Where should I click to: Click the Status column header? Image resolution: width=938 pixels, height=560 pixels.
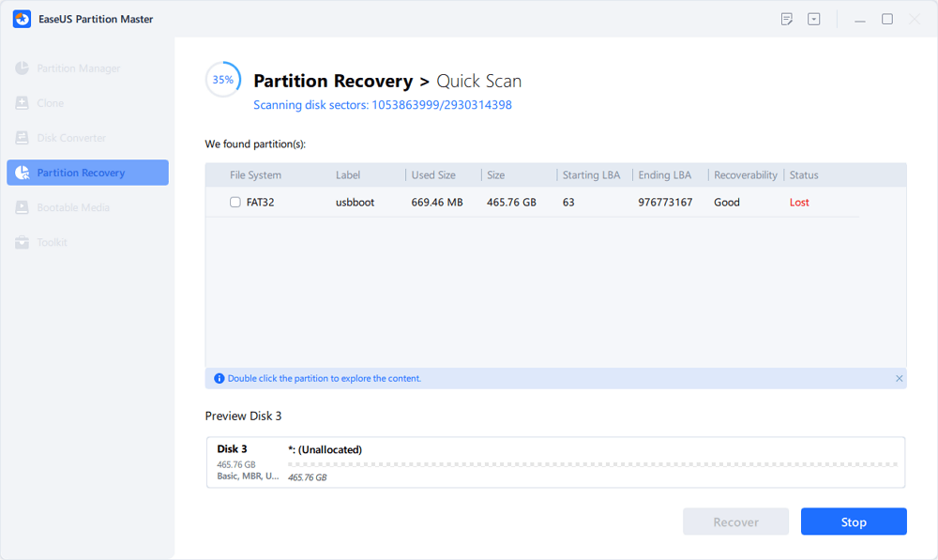tap(804, 174)
